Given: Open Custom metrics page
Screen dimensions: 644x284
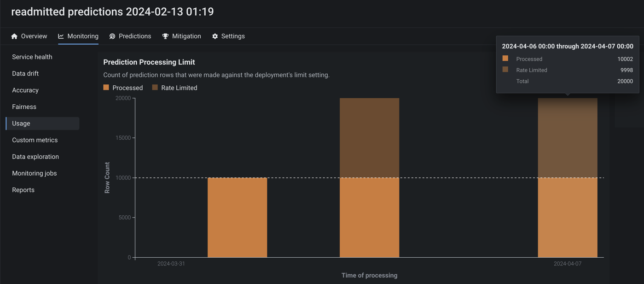Looking at the screenshot, I should 35,140.
